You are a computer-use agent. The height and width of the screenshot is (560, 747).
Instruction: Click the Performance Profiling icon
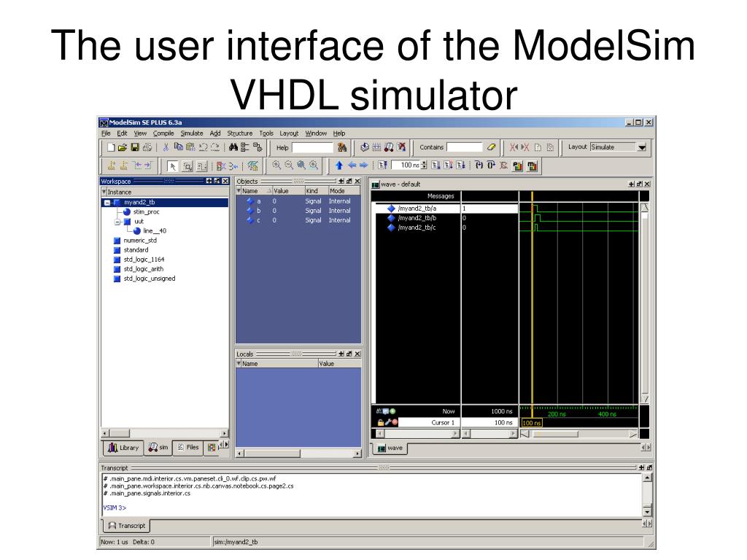click(x=517, y=166)
